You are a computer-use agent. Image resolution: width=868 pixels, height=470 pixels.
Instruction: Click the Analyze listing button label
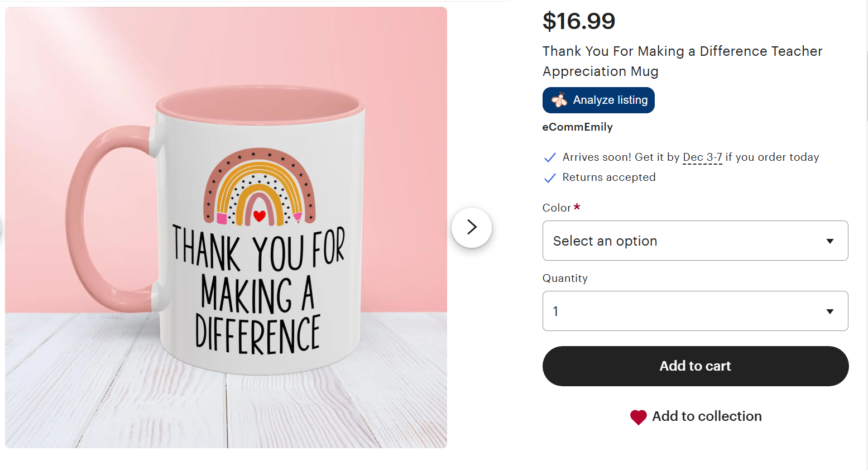[x=610, y=100]
